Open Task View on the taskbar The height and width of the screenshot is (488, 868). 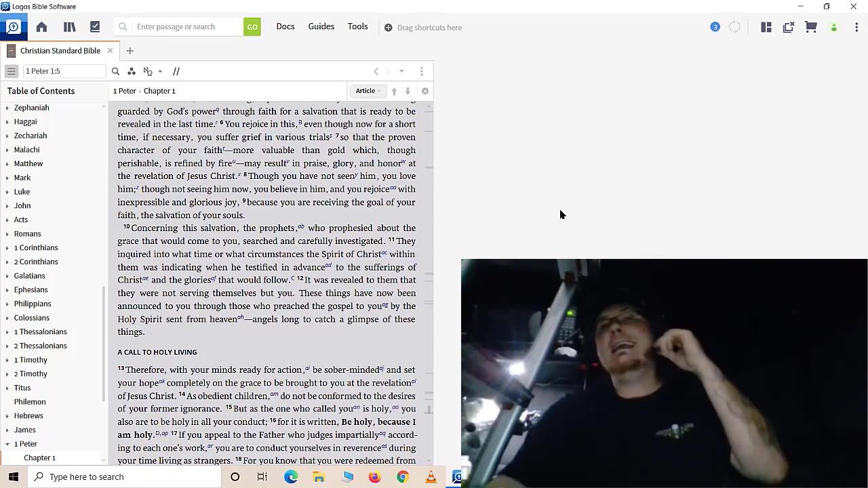point(262,477)
